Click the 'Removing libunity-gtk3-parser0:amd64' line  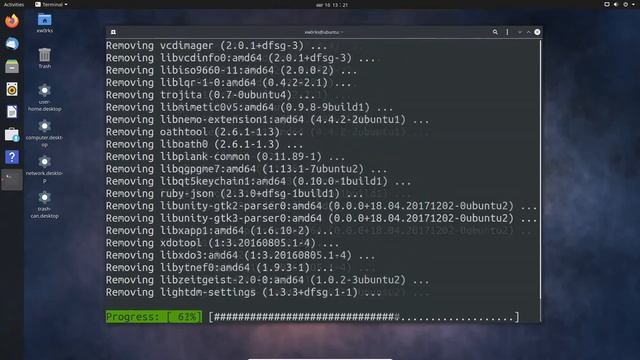coord(321,218)
